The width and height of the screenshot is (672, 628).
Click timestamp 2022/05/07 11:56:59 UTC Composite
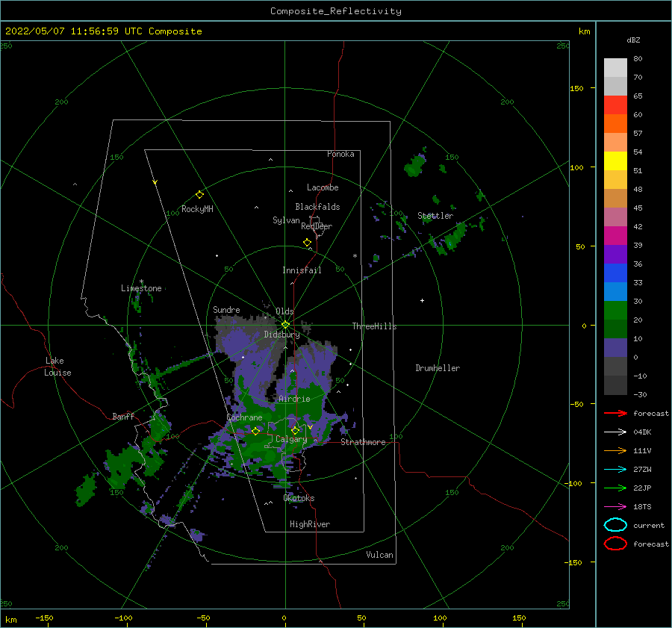104,31
